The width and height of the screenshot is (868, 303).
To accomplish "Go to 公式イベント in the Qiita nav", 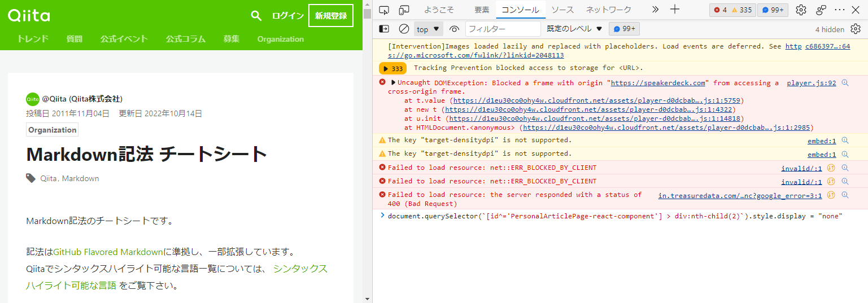I will click(x=124, y=39).
